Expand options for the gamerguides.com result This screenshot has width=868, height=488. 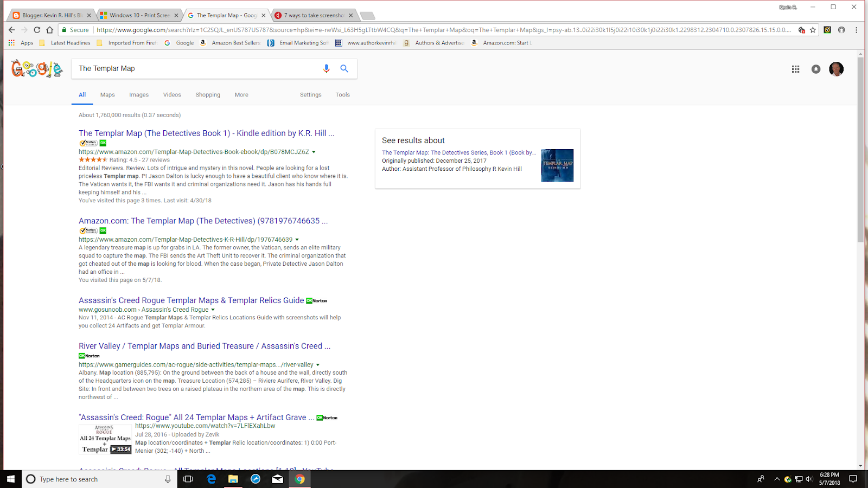(317, 365)
